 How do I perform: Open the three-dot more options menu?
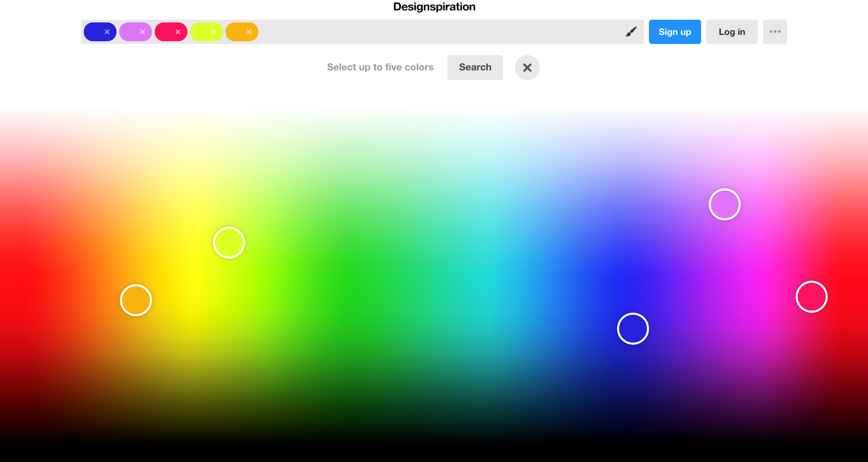[x=775, y=32]
